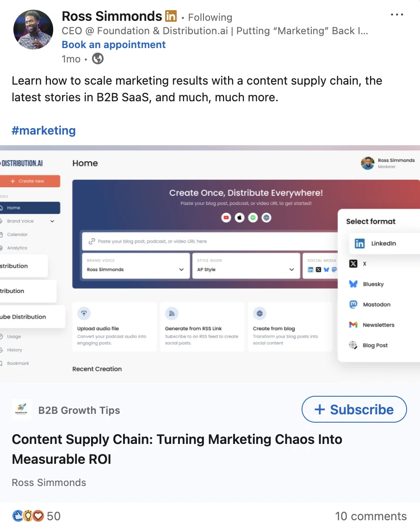420x529 pixels.
Task: Click the Apple Podcasts icon in the banner
Action: coord(239,217)
